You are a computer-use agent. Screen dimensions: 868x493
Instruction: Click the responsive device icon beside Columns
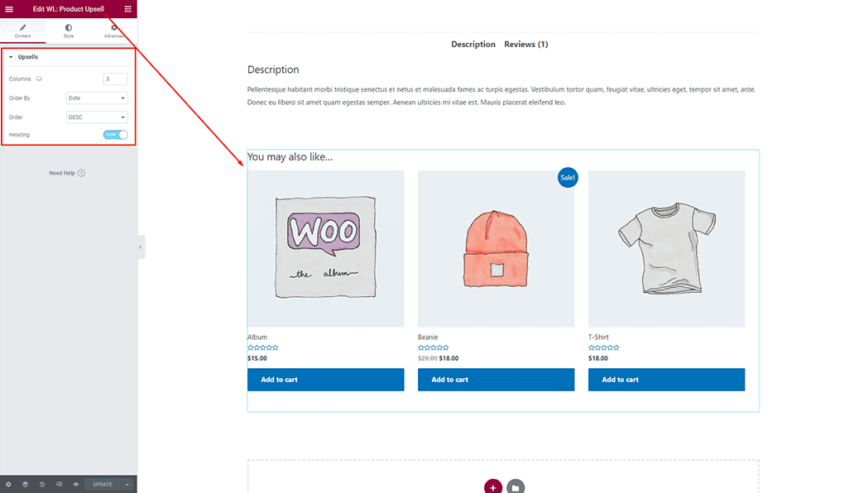(x=39, y=79)
